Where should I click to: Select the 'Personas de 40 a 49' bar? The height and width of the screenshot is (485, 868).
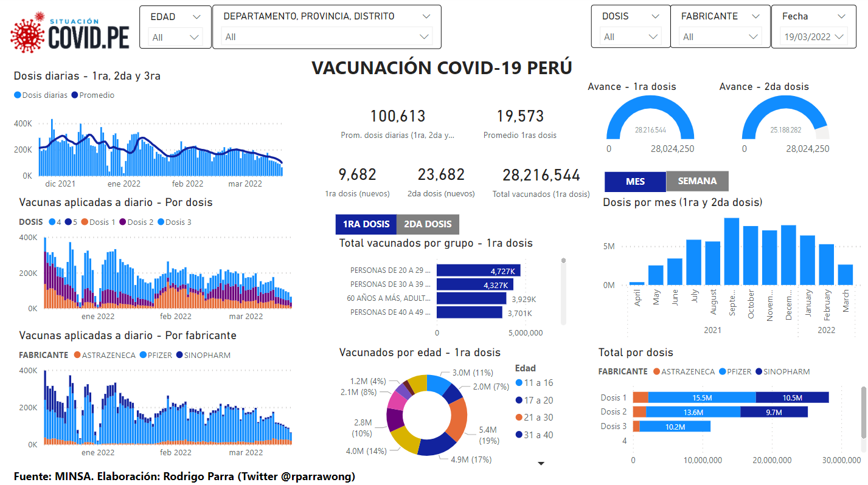(470, 312)
